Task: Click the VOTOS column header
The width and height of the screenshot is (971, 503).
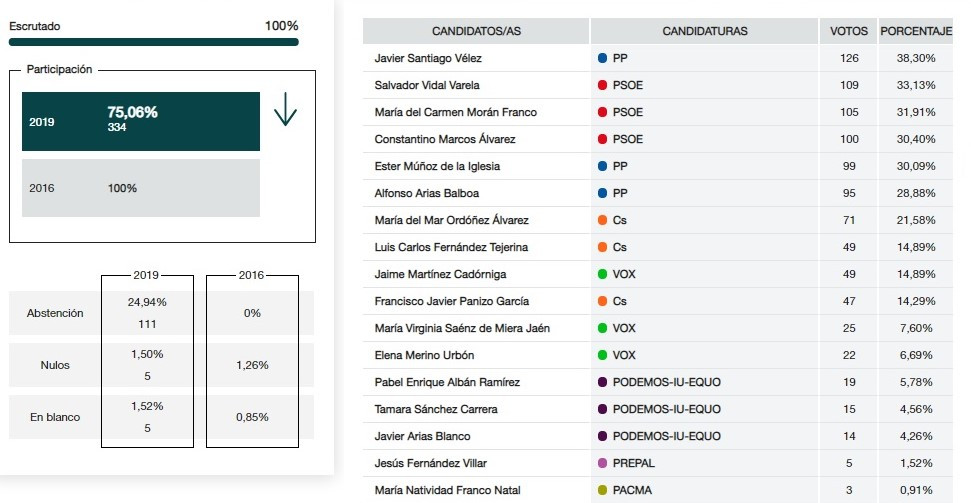Action: coord(849,31)
